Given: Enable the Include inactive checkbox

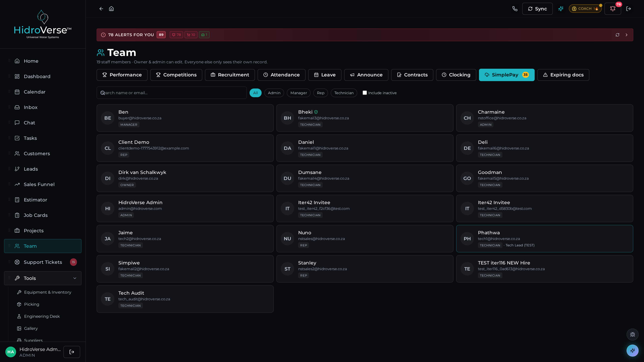Looking at the screenshot, I should point(364,93).
